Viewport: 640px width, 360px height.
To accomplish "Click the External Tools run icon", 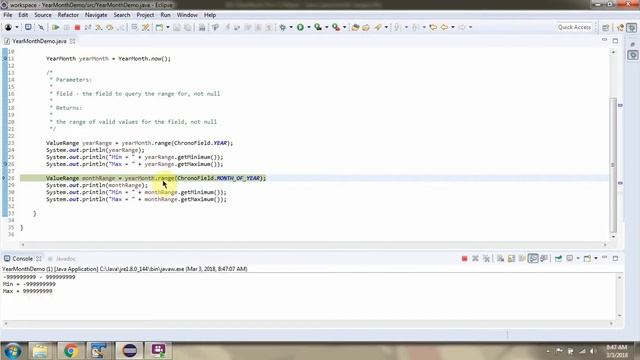I will pyautogui.click(x=336, y=27).
